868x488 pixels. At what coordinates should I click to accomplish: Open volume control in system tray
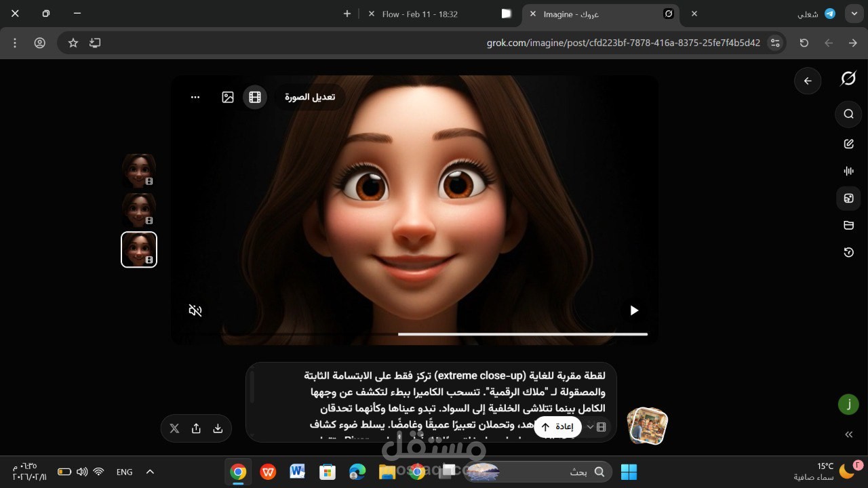click(x=82, y=472)
